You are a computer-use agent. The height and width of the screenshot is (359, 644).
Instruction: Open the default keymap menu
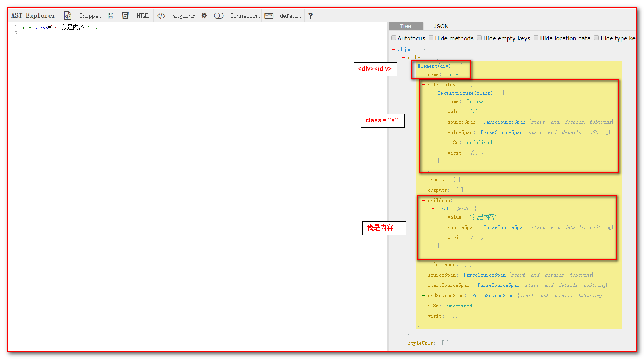[x=290, y=16]
